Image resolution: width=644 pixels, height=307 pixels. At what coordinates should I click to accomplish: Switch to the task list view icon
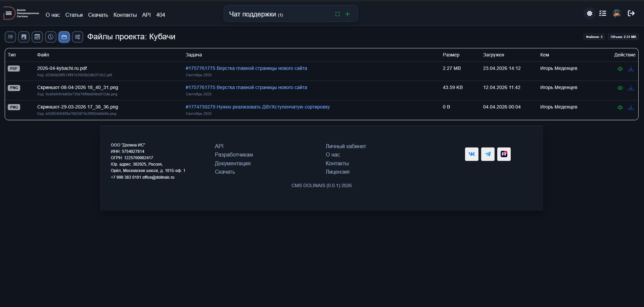[10, 37]
